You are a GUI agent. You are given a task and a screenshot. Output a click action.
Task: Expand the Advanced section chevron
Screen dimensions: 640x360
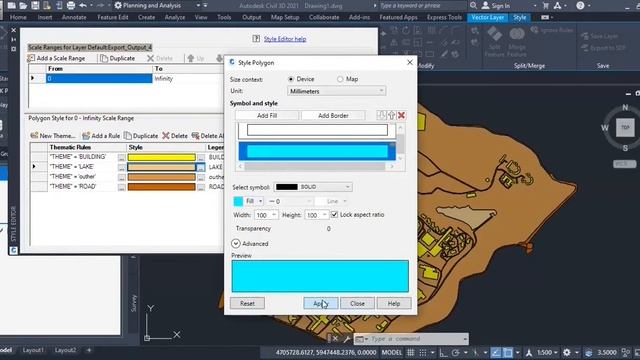pos(236,243)
